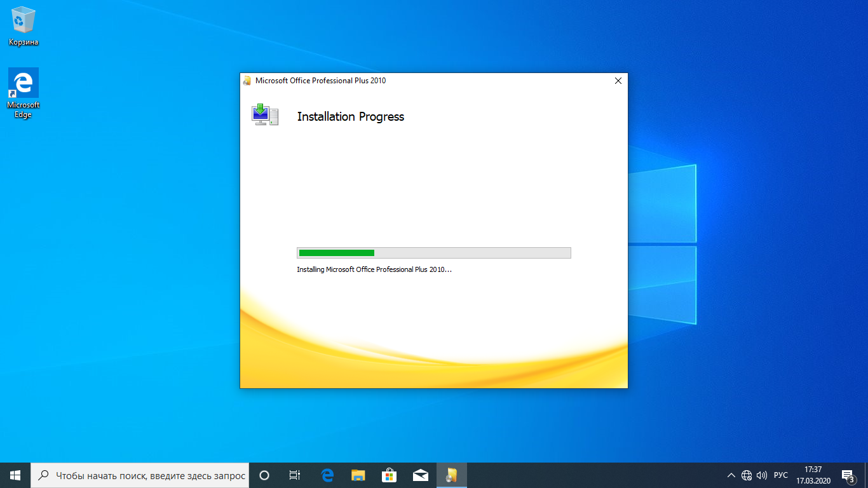Click 'Installing Microsoft Office Professional Plus 2010...' status text
The width and height of the screenshot is (868, 488).
click(374, 269)
